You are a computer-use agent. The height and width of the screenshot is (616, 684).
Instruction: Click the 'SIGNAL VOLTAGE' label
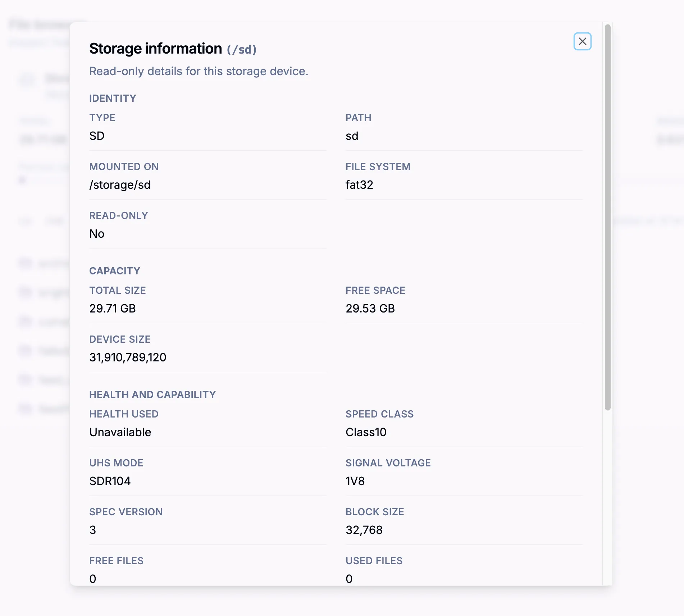pyautogui.click(x=388, y=463)
